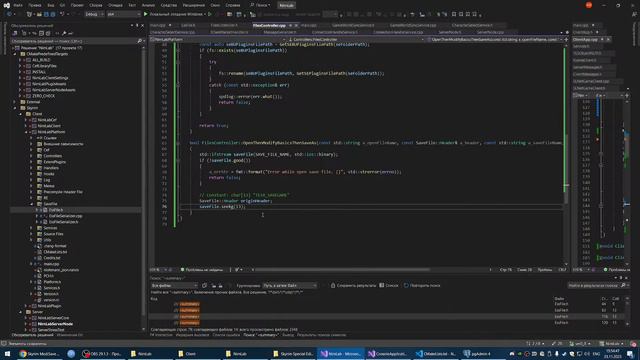
Task: Select the ZERO_CHECK project
Action: coord(43,96)
